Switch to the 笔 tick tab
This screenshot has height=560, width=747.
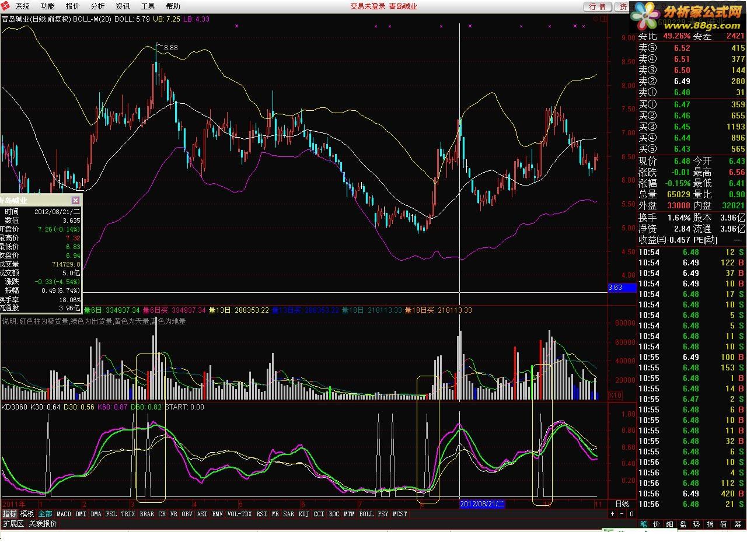tap(644, 524)
